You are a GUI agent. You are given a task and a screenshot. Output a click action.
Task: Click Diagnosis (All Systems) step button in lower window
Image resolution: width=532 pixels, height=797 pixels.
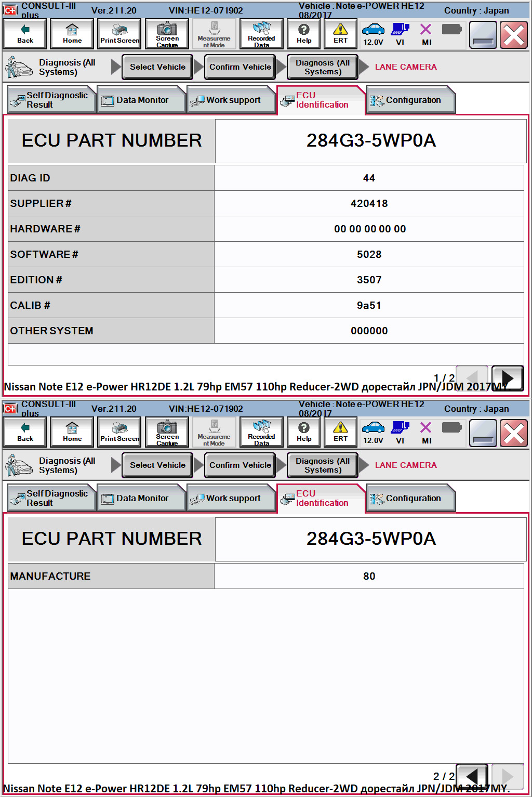pos(323,465)
